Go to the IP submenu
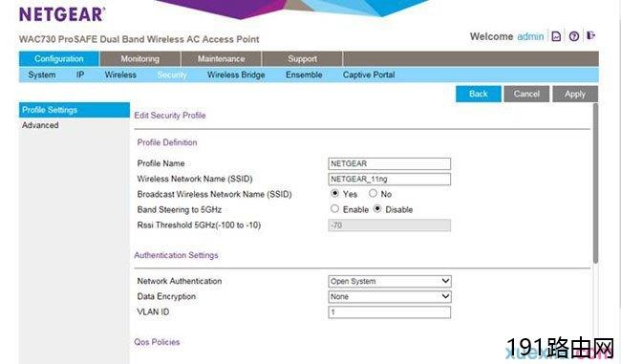621x364 pixels. click(80, 75)
